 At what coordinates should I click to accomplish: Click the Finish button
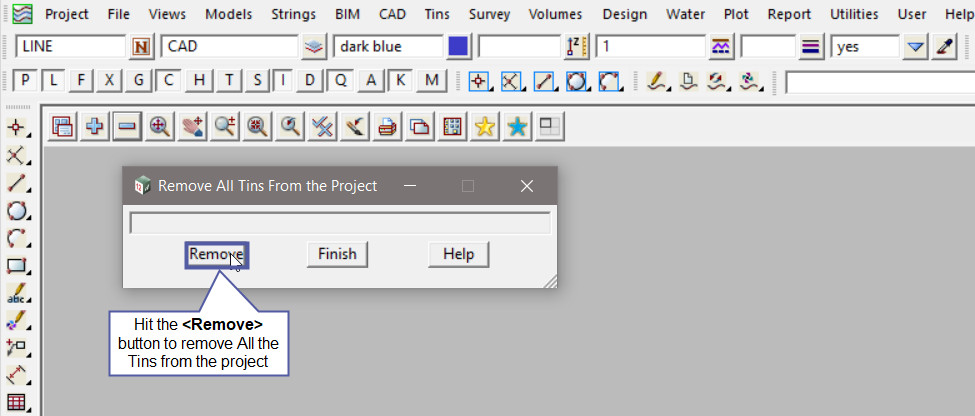(337, 254)
